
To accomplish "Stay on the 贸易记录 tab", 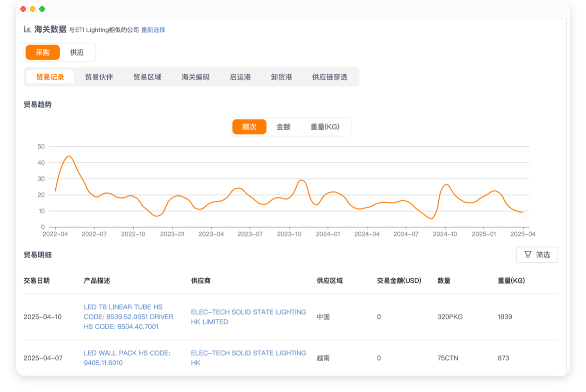I will point(50,77).
